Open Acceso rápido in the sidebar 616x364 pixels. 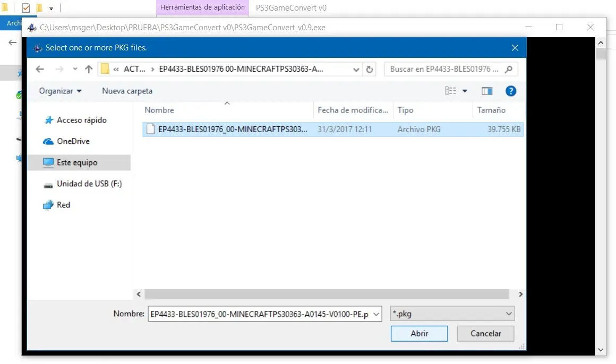81,120
